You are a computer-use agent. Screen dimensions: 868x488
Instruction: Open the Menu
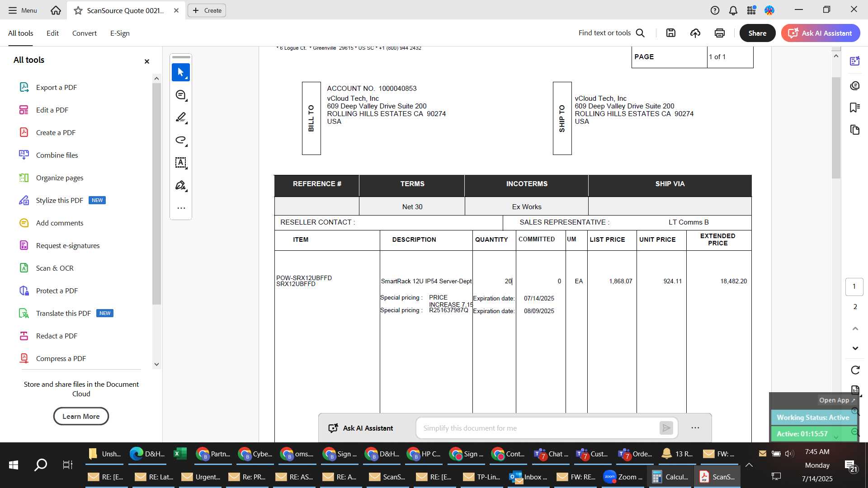23,10
